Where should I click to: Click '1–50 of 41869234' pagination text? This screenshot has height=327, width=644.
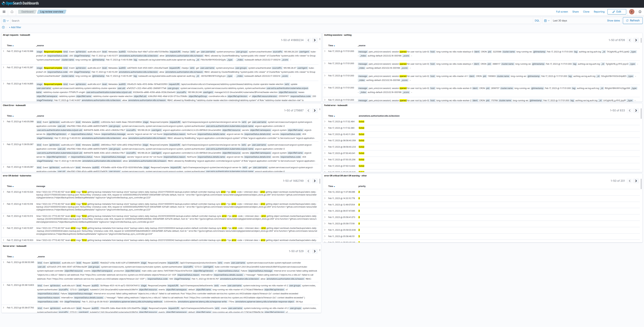pyautogui.click(x=292, y=40)
